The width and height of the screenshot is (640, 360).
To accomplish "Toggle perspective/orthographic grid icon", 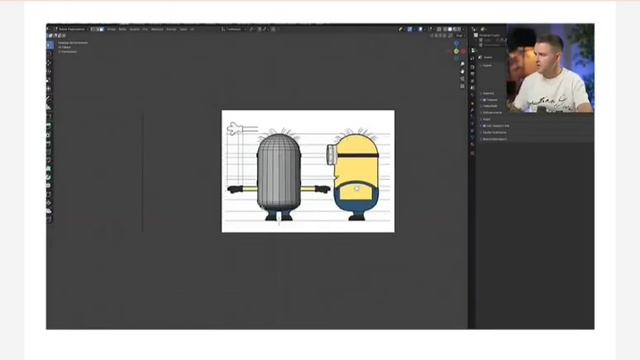I will click(462, 86).
